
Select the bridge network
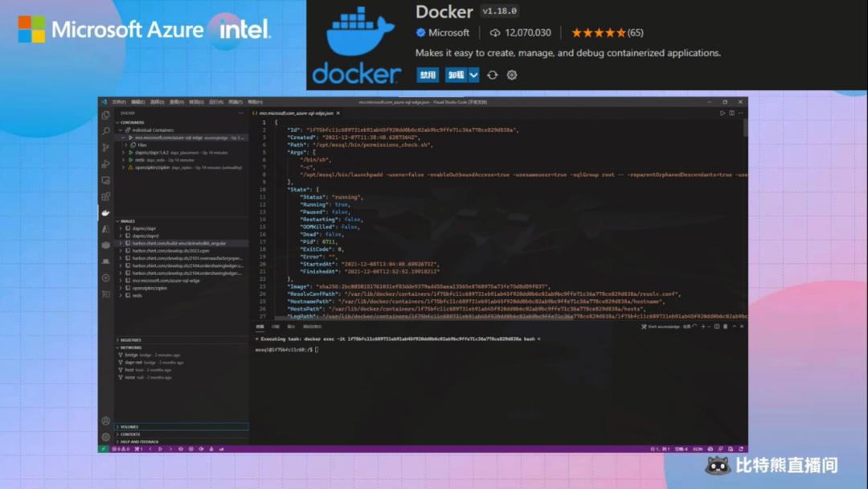tap(182, 355)
